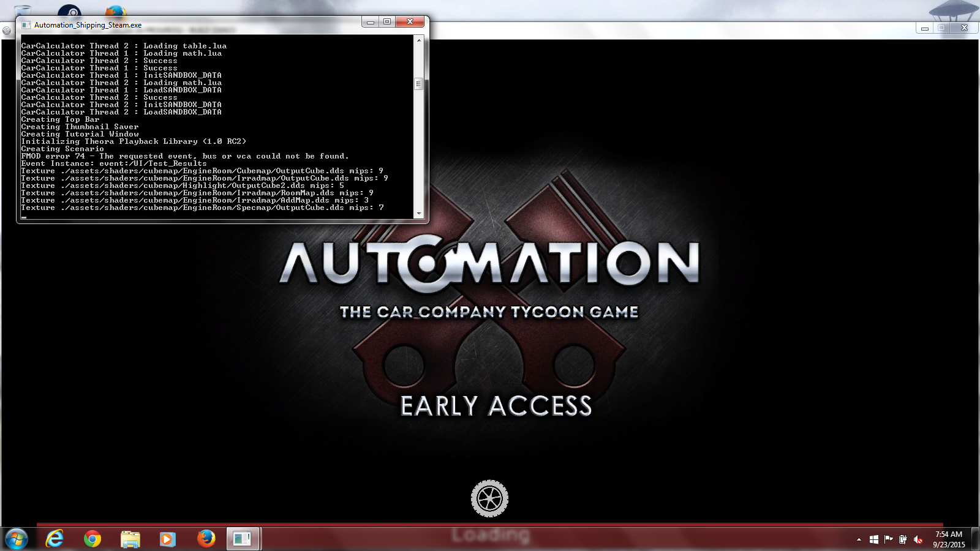Maximize the Automation_Shipping_Steam.exe console

click(387, 22)
